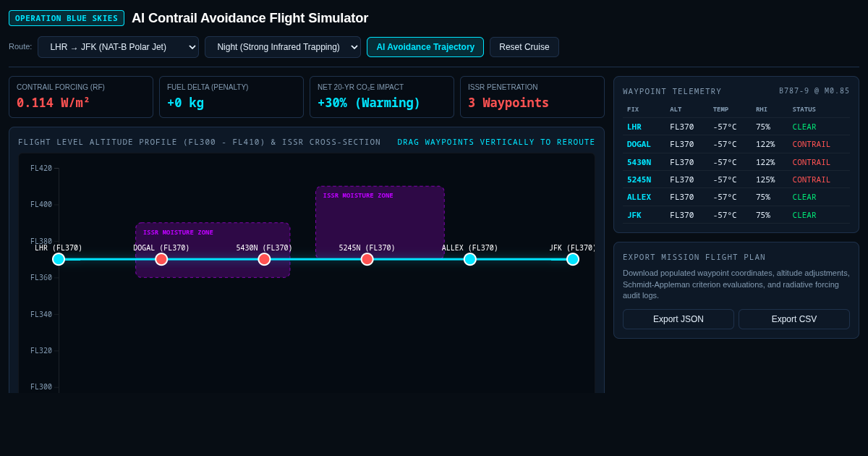868x456 pixels.
Task: Click the CLEAR status in ALLEX row
Action: pos(804,197)
